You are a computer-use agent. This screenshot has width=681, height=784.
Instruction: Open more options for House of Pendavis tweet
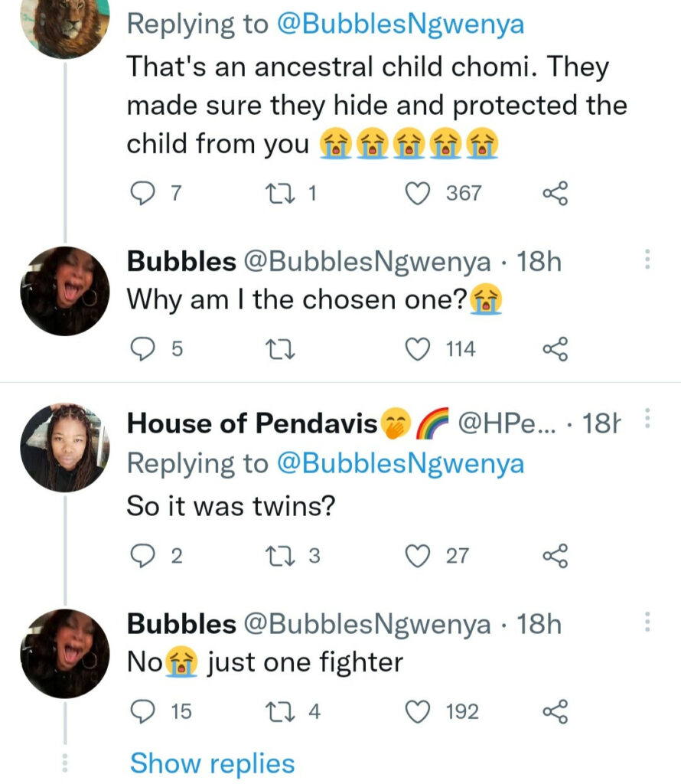tap(647, 420)
